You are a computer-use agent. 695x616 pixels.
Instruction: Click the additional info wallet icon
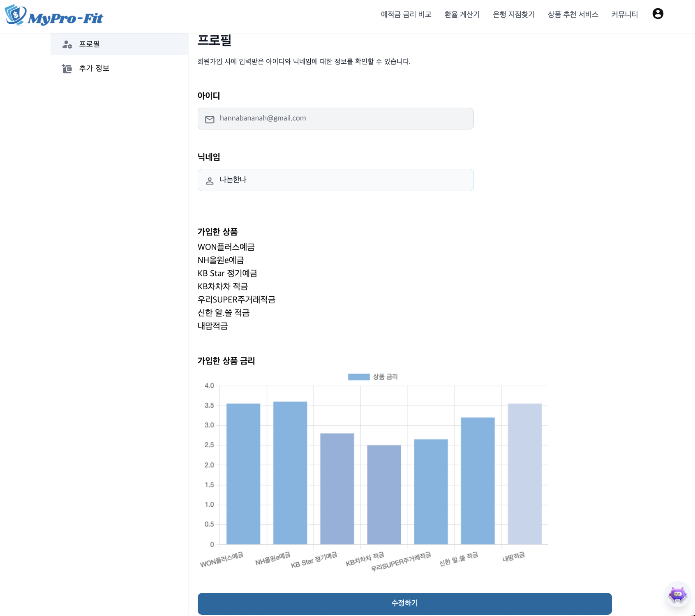click(67, 68)
